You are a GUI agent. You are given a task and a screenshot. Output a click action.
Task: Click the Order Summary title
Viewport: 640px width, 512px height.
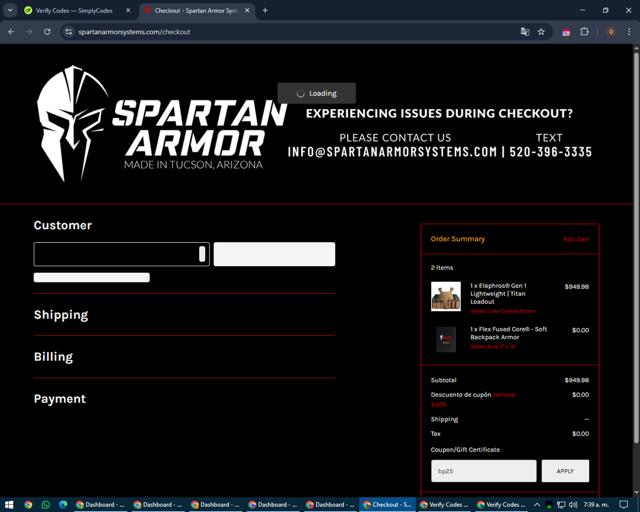click(458, 239)
